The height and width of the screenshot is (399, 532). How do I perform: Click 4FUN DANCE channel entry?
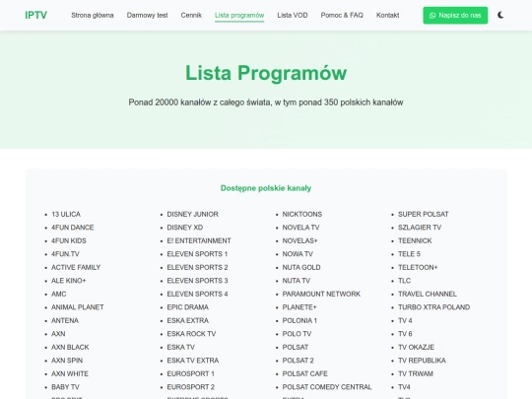(x=73, y=228)
